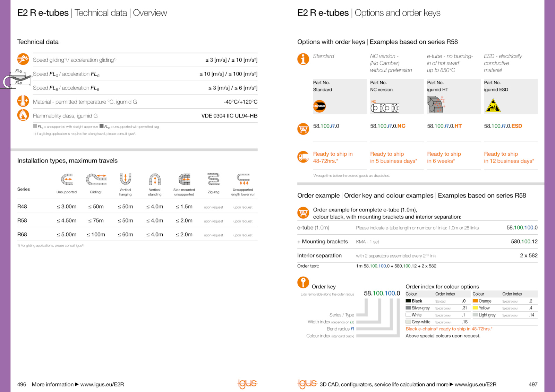The width and height of the screenshot is (555, 392).
Task: Click the Yellow colour swatch
Action: (x=475, y=308)
